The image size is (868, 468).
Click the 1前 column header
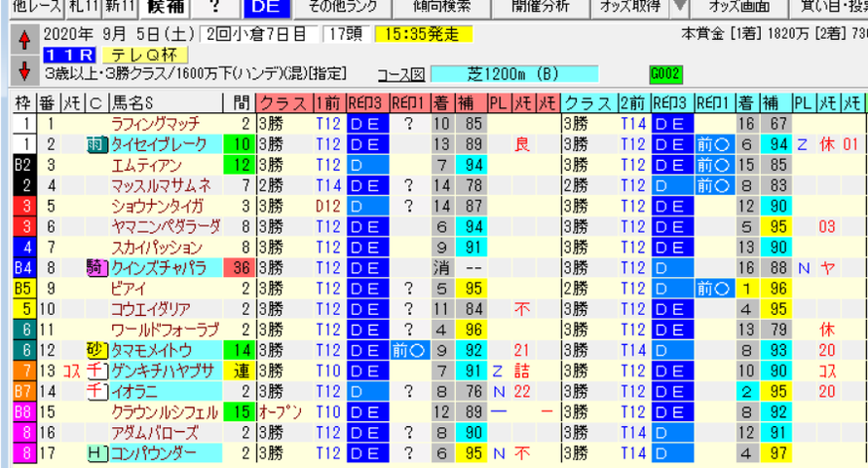[x=329, y=103]
